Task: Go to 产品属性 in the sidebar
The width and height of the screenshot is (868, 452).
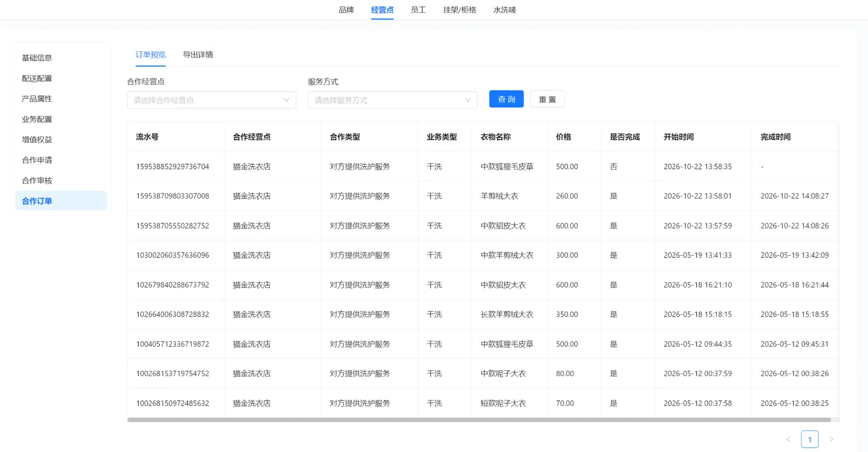Action: coord(61,99)
